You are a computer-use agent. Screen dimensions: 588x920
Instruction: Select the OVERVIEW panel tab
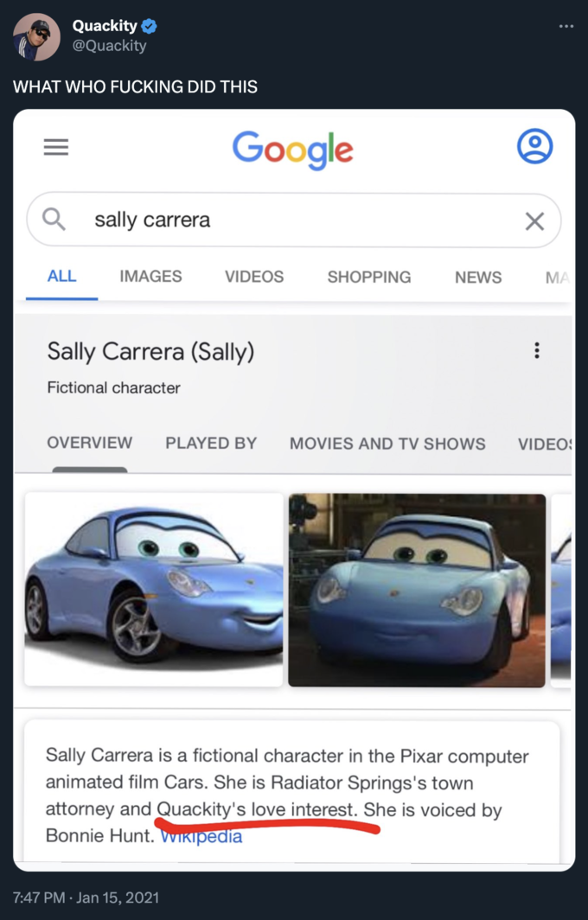[x=90, y=443]
